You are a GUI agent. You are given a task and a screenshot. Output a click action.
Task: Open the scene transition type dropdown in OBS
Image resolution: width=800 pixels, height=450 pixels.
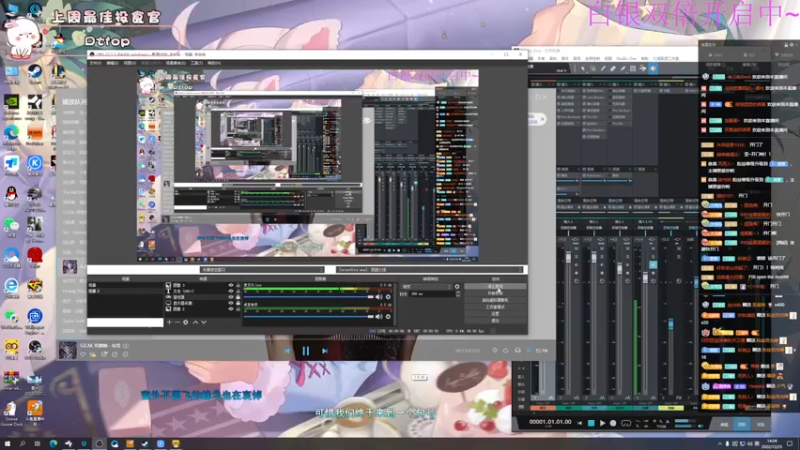point(426,287)
